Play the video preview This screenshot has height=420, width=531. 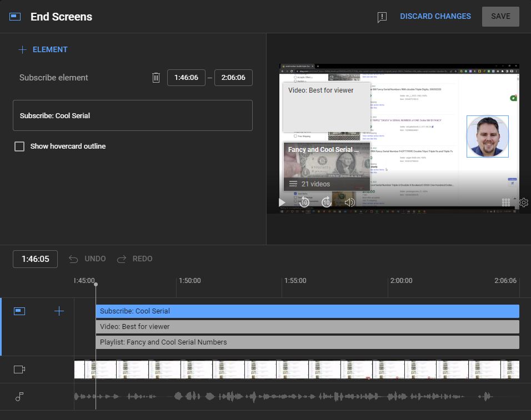coord(282,202)
